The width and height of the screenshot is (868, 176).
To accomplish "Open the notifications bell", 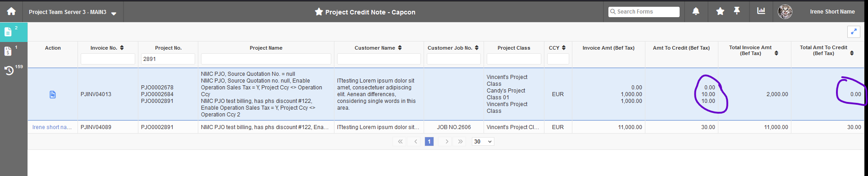I will (x=696, y=11).
